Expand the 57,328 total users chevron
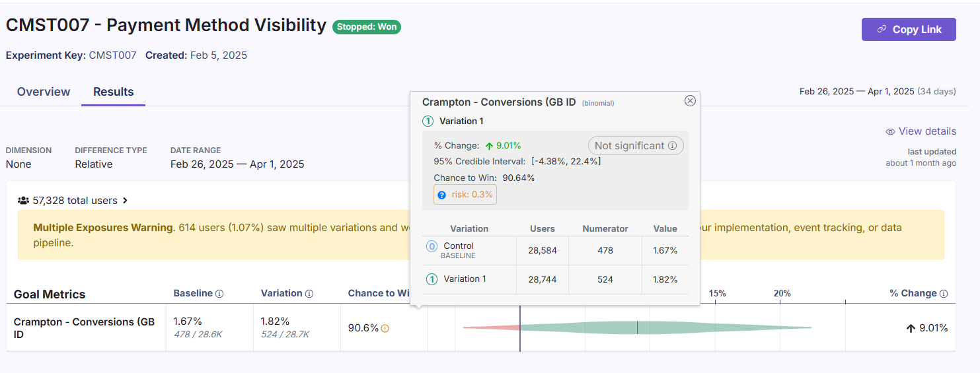Screen dimensions: 980x373 (x=125, y=201)
